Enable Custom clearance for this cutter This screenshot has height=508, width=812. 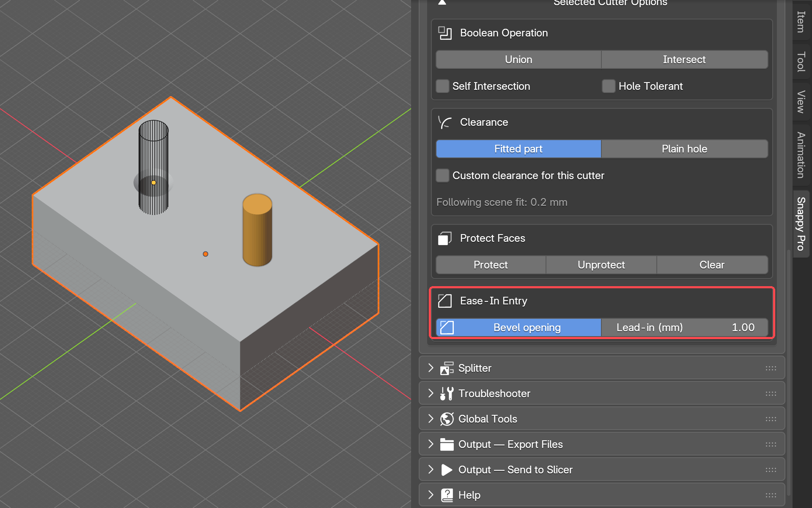[x=442, y=176]
